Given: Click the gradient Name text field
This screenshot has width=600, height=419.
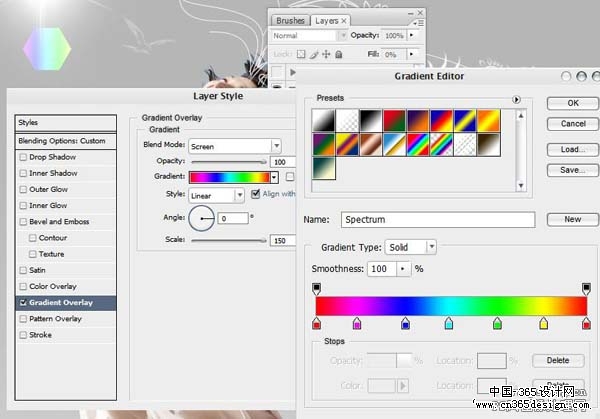Looking at the screenshot, I should click(x=438, y=220).
